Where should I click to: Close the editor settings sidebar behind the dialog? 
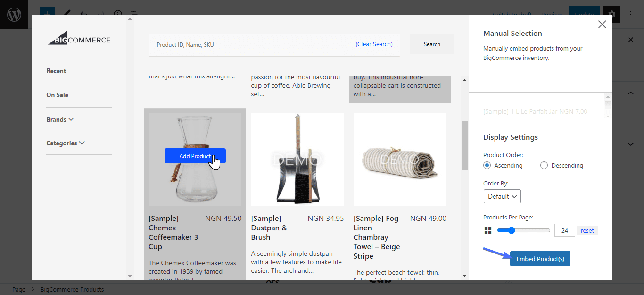click(631, 40)
